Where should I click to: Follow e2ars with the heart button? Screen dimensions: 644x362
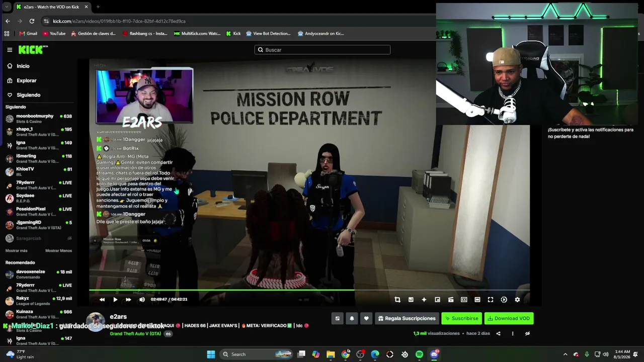coord(366,318)
